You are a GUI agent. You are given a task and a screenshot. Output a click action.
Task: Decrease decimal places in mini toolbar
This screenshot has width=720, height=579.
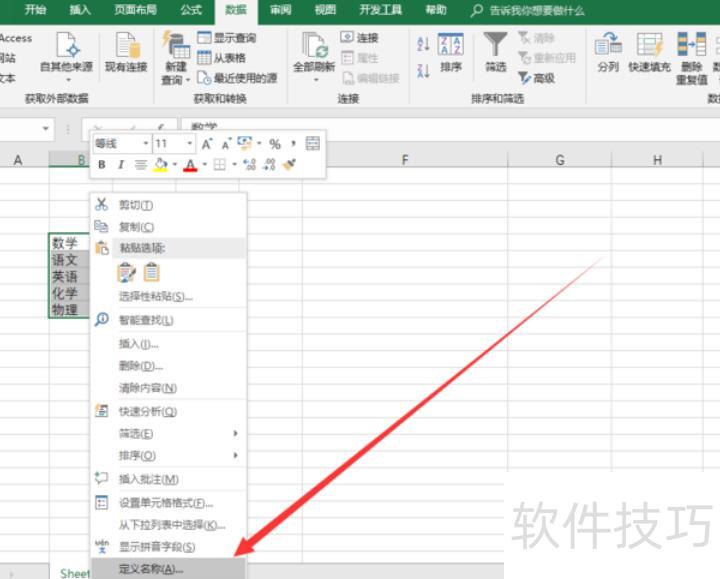269,164
